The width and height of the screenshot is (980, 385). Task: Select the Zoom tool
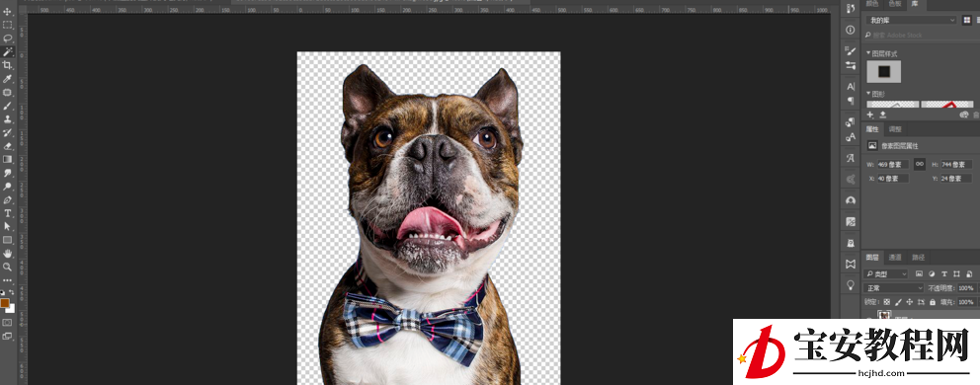click(8, 267)
